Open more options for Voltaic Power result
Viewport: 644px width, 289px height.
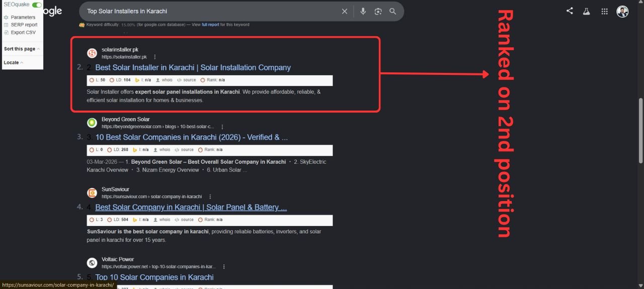(224, 266)
